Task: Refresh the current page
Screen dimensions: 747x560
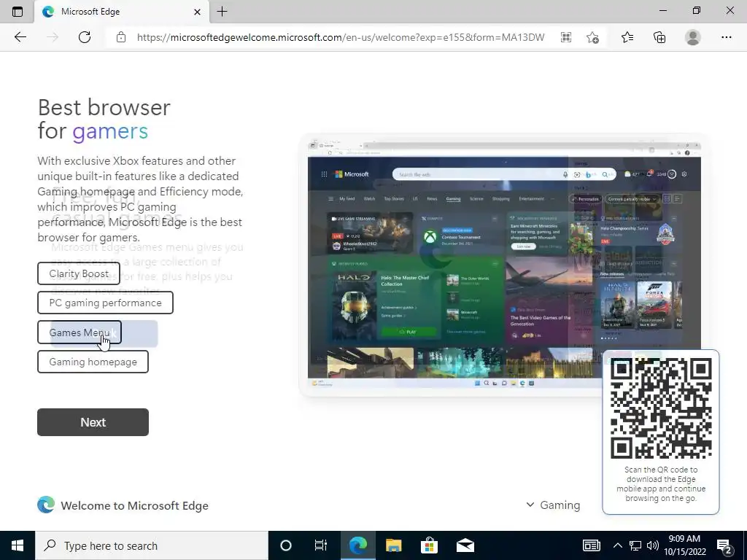Action: pos(85,37)
